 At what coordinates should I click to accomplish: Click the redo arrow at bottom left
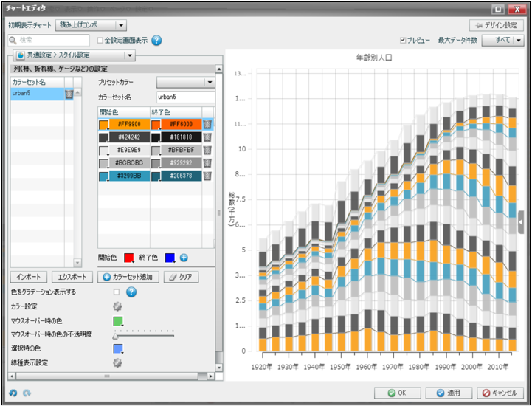27,393
